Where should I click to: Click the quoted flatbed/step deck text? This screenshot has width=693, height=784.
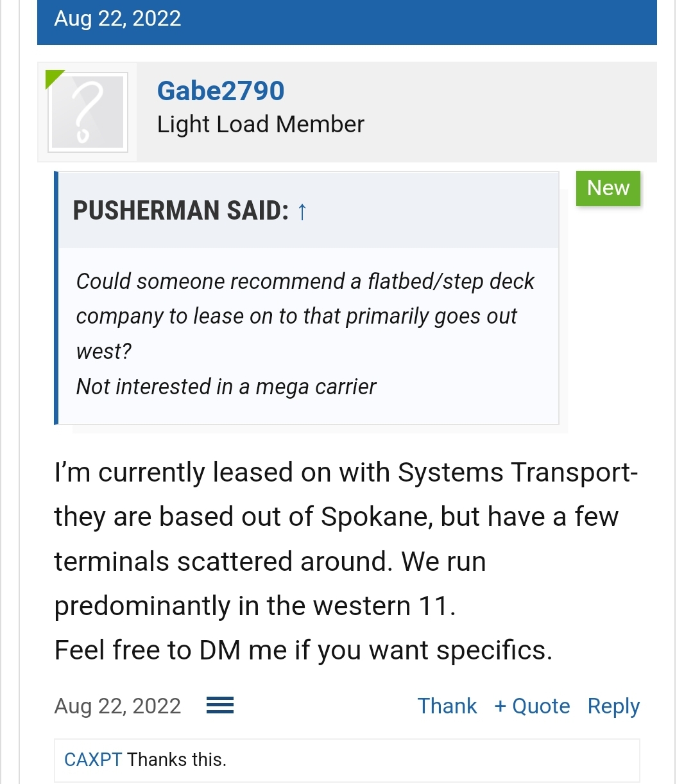click(x=305, y=299)
